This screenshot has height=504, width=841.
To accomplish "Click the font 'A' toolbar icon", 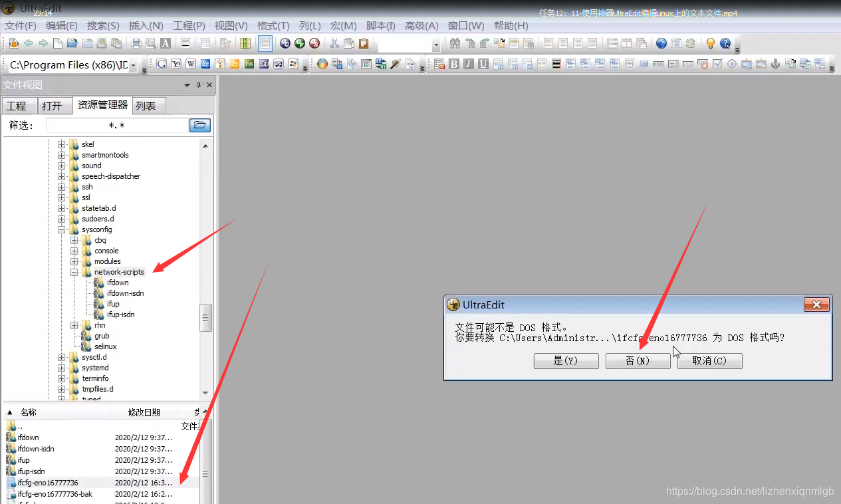I will (x=165, y=43).
